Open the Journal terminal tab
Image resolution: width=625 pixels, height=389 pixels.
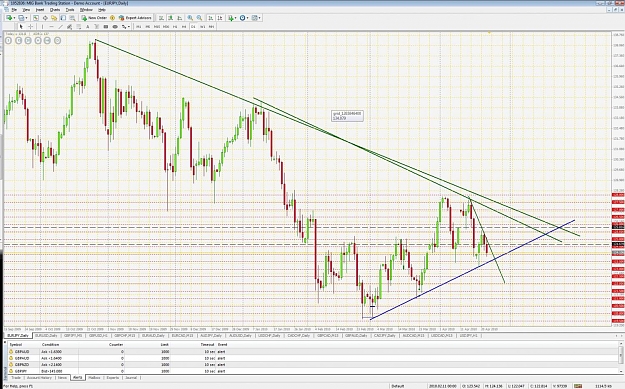[x=131, y=377]
